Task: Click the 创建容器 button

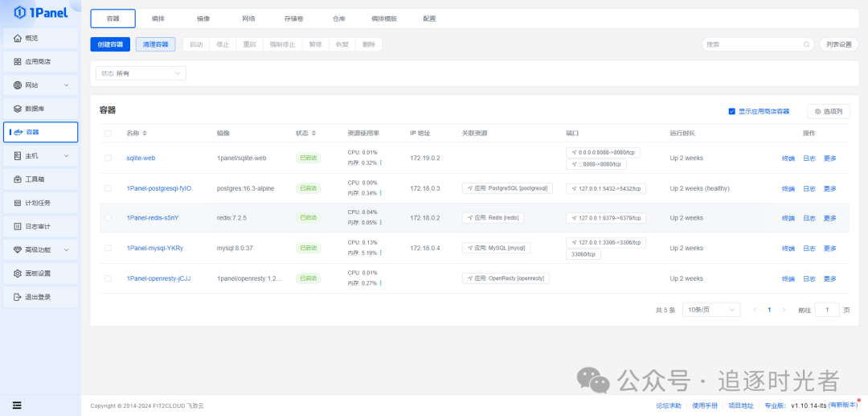Action: click(x=110, y=45)
